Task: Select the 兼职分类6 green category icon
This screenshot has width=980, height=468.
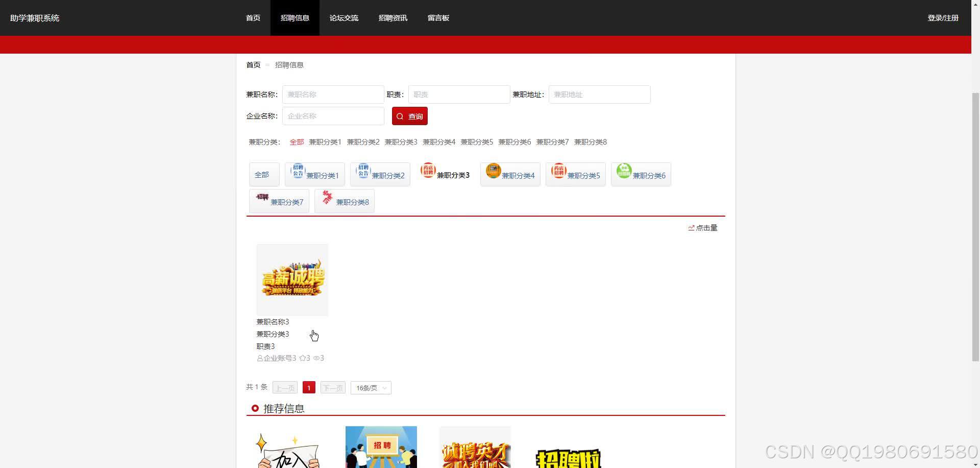Action: click(641, 174)
